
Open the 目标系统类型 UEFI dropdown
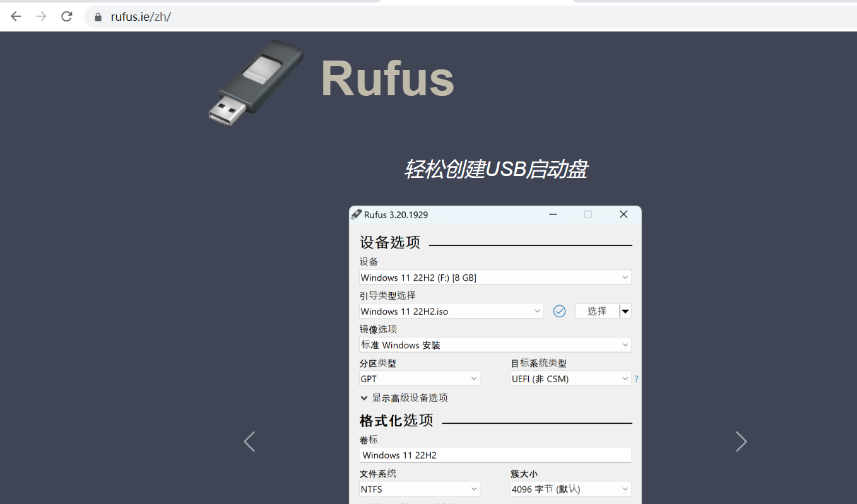pyautogui.click(x=570, y=379)
